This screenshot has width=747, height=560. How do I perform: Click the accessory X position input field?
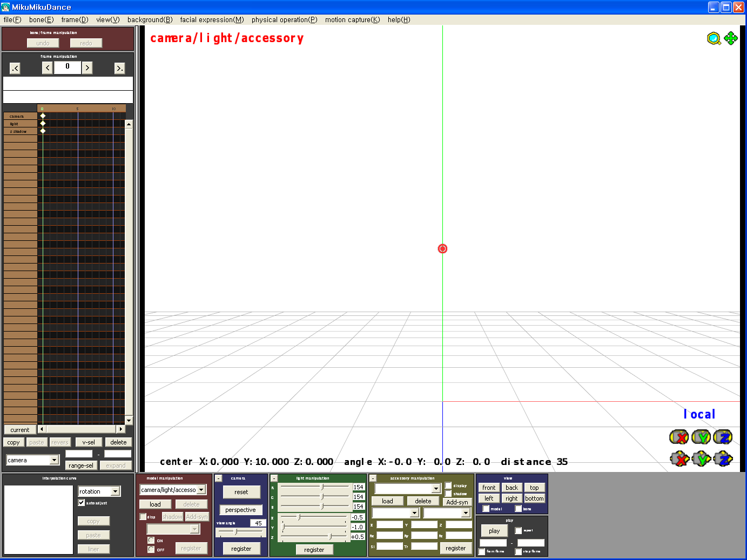[390, 524]
